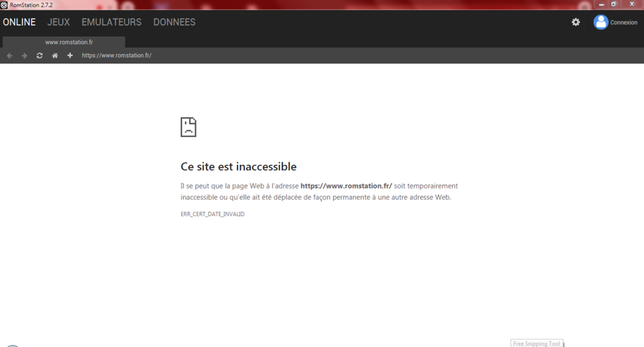Viewport: 644px width, 347px height.
Task: Close the RomStation window
Action: pyautogui.click(x=632, y=4)
